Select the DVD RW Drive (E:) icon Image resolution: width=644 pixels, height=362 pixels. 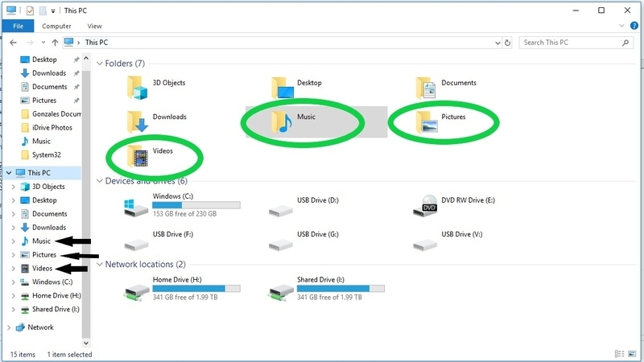pos(426,206)
